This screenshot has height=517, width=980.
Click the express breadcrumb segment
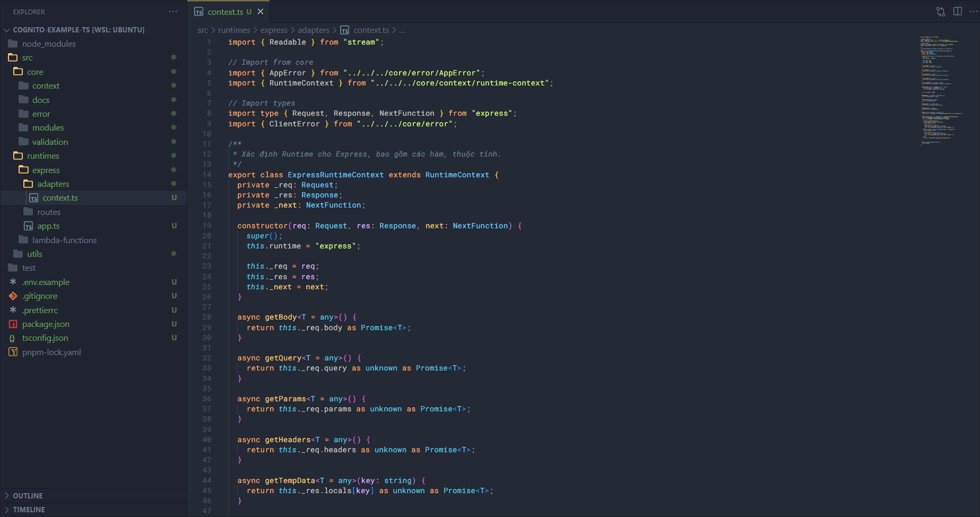pyautogui.click(x=273, y=30)
